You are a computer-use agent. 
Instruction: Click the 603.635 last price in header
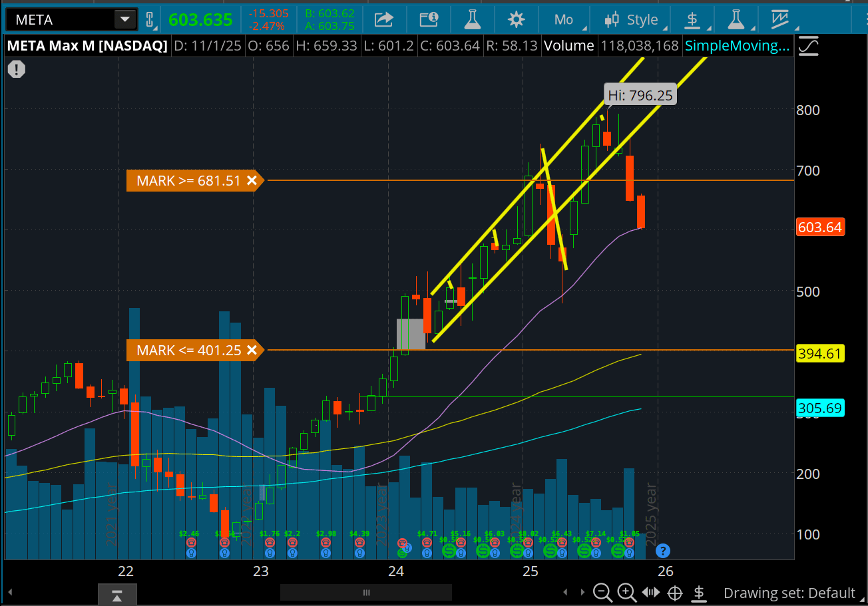point(200,19)
